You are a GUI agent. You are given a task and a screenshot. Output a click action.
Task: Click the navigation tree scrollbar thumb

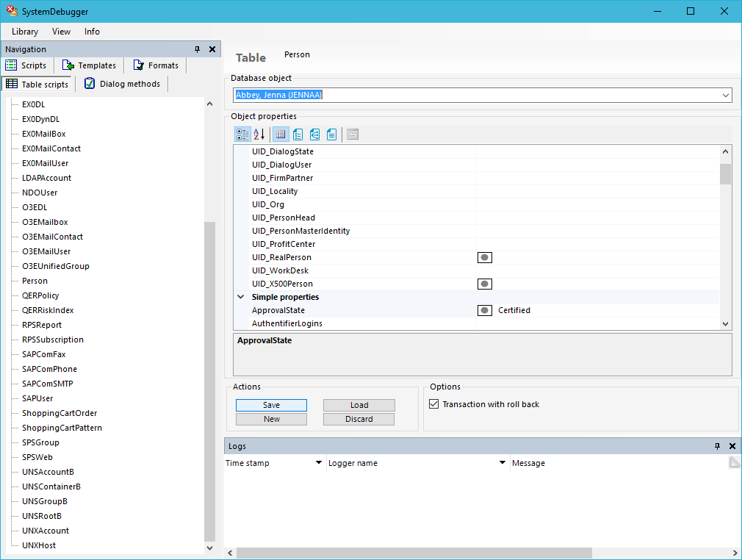coord(209,381)
